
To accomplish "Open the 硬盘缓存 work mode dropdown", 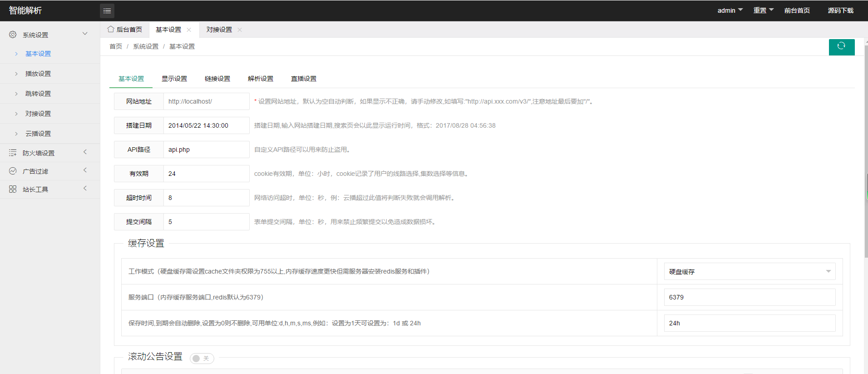I will tap(750, 271).
